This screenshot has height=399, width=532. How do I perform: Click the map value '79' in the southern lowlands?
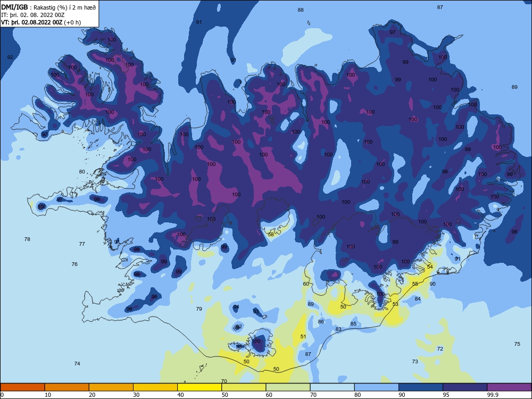click(199, 309)
